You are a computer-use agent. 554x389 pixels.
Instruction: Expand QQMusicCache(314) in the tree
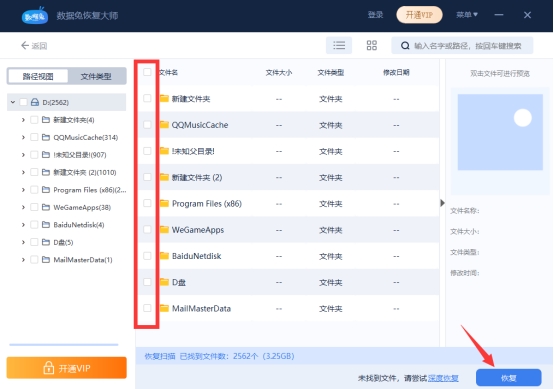pyautogui.click(x=23, y=137)
